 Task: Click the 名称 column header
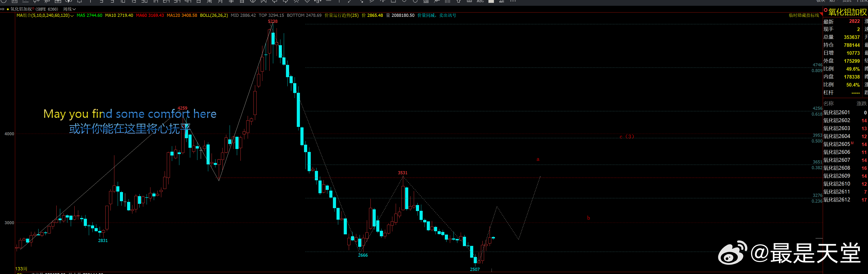[x=828, y=104]
